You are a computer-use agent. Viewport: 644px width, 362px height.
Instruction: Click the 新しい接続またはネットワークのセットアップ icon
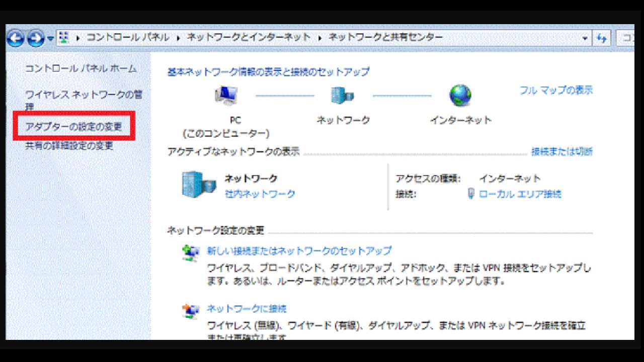[x=190, y=254]
